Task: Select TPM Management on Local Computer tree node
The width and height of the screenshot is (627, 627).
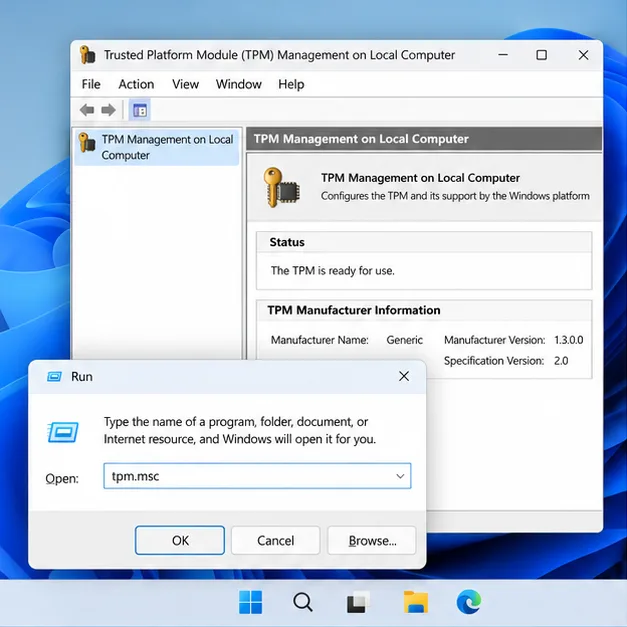Action: (x=157, y=147)
